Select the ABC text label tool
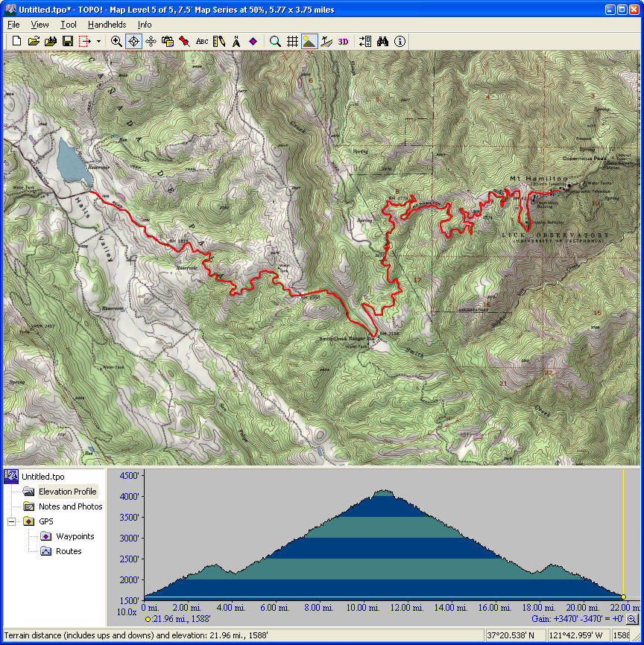Screen dimensions: 644x645 tap(202, 42)
